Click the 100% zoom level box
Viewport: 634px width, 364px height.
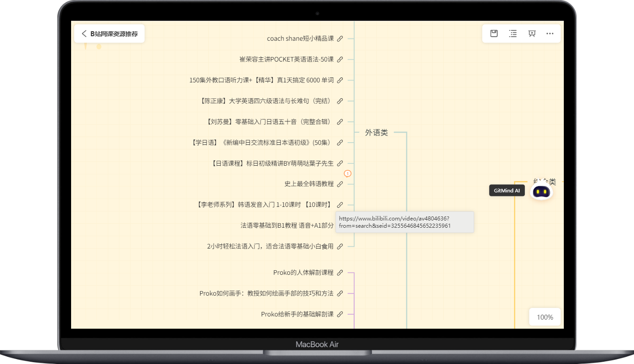click(545, 317)
